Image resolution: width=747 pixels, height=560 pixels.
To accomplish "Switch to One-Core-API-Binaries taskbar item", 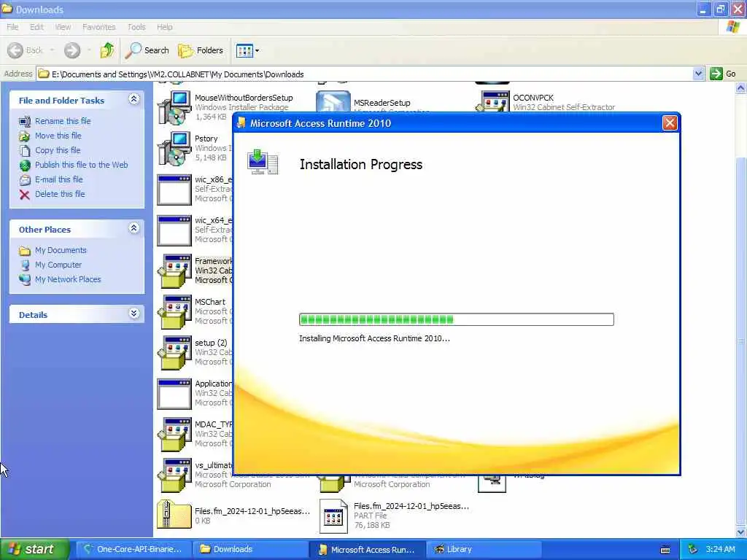I will point(133,549).
